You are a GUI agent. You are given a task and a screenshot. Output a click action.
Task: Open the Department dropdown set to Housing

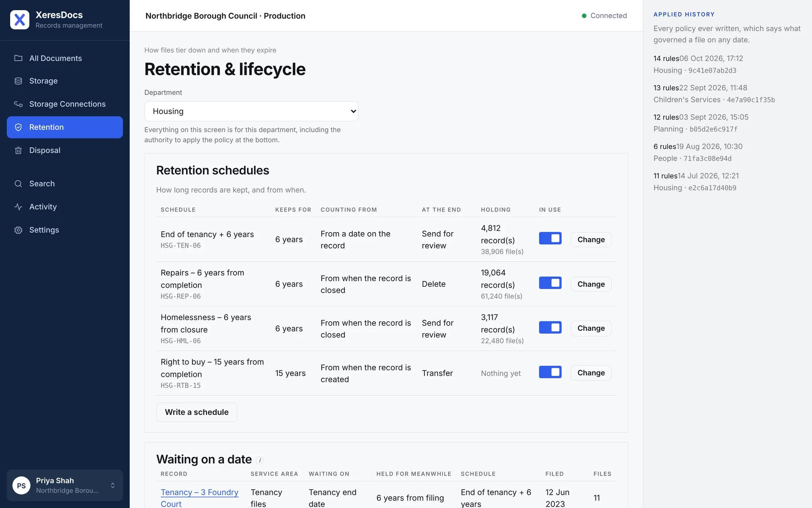pos(251,111)
